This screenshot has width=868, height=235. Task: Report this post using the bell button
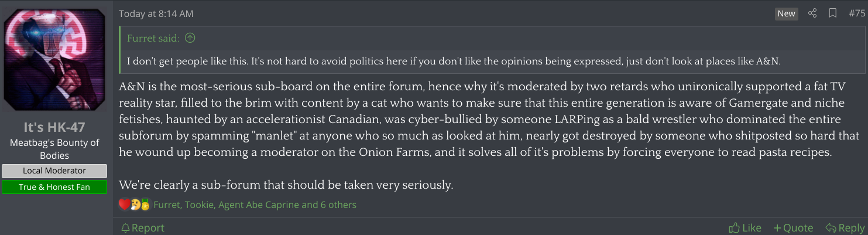click(x=142, y=227)
